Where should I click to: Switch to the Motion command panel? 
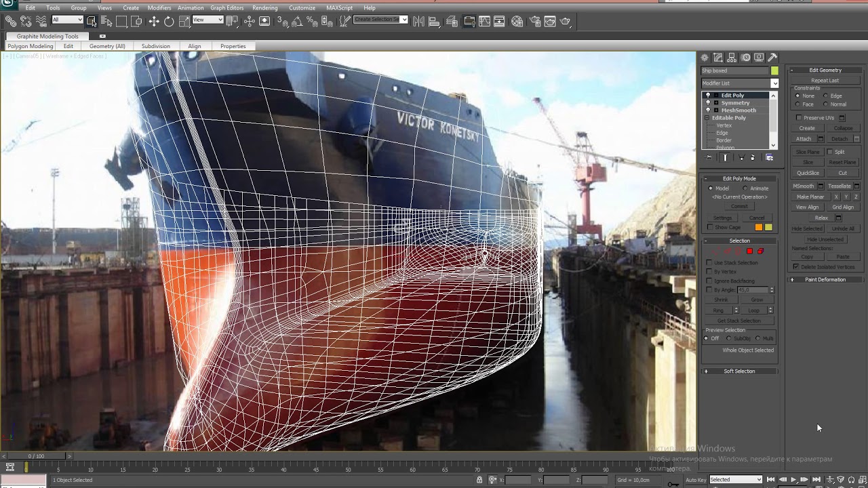[x=745, y=58]
